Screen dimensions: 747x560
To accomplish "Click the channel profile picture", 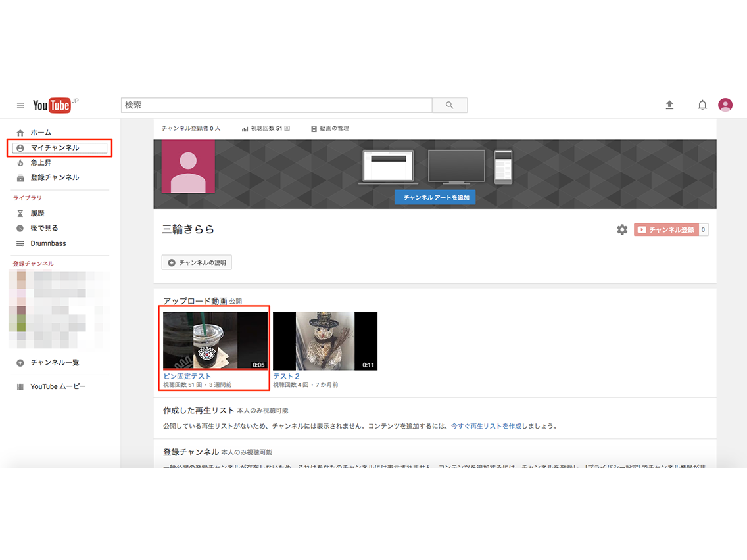I will coord(188,166).
